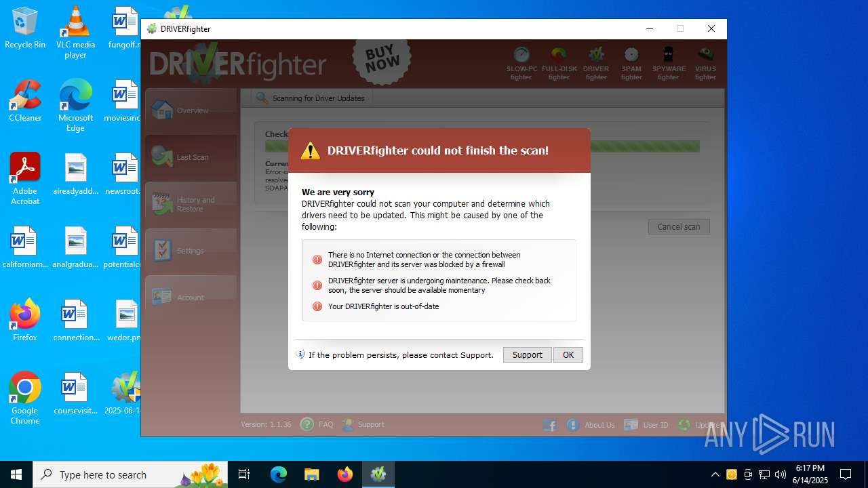Open the VIRUS fighter icon

(705, 64)
